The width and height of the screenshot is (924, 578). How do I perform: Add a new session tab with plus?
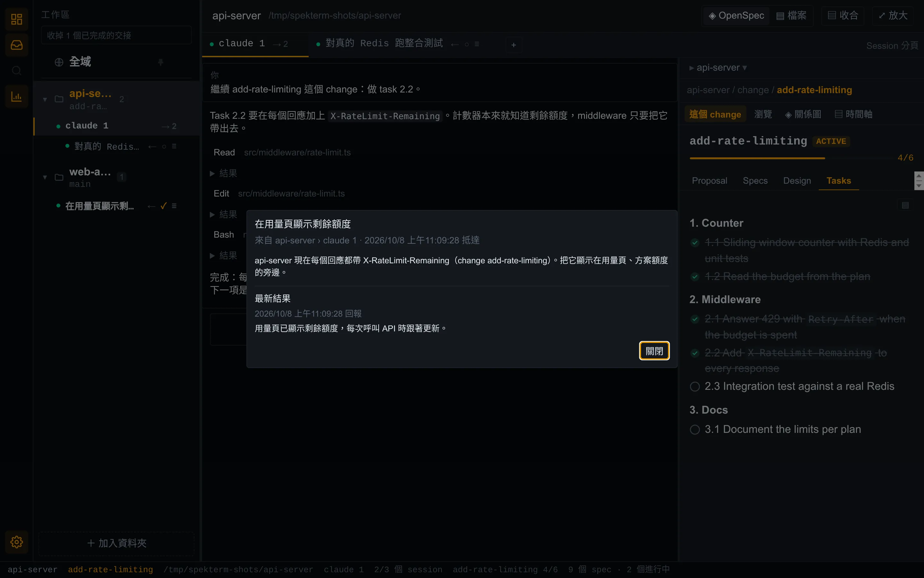tap(514, 45)
